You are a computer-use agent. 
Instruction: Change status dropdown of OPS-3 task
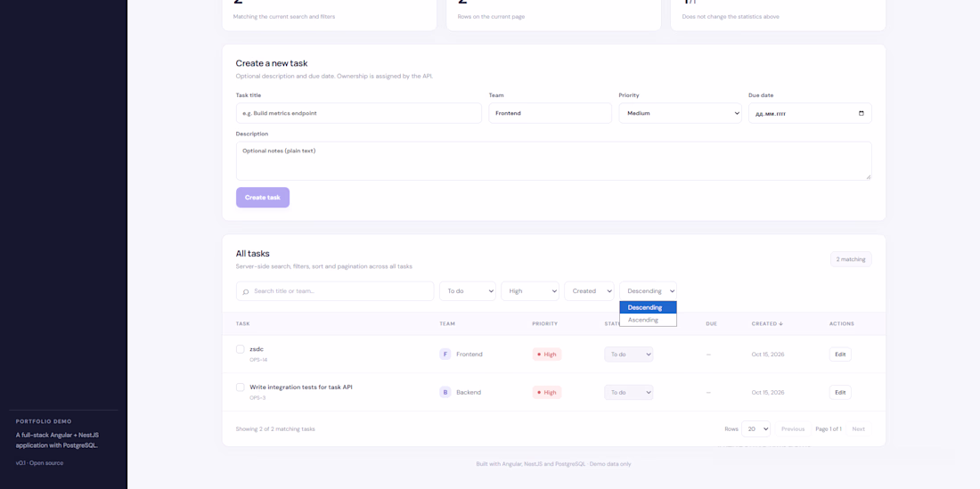click(629, 392)
